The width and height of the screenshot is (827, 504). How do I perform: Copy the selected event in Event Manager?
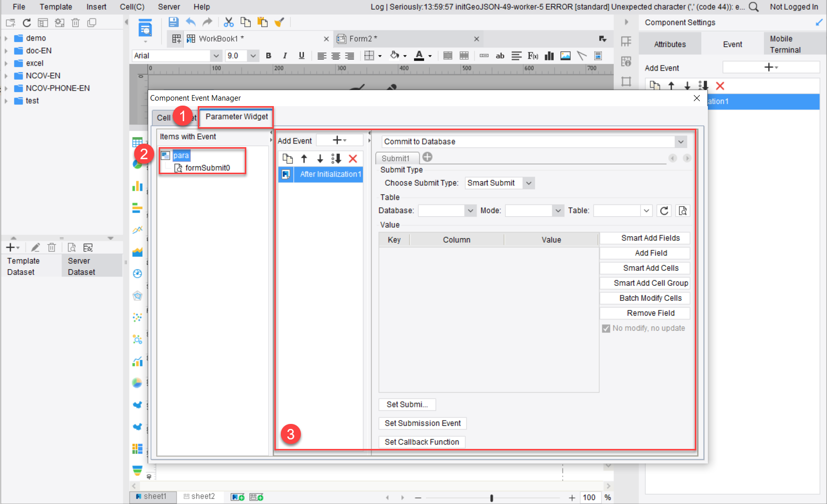pyautogui.click(x=287, y=159)
